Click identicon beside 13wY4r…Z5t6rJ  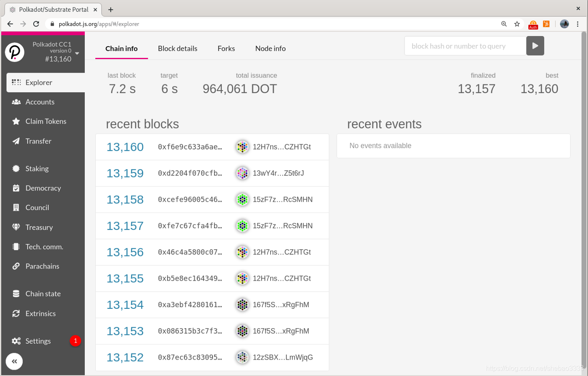pyautogui.click(x=242, y=173)
